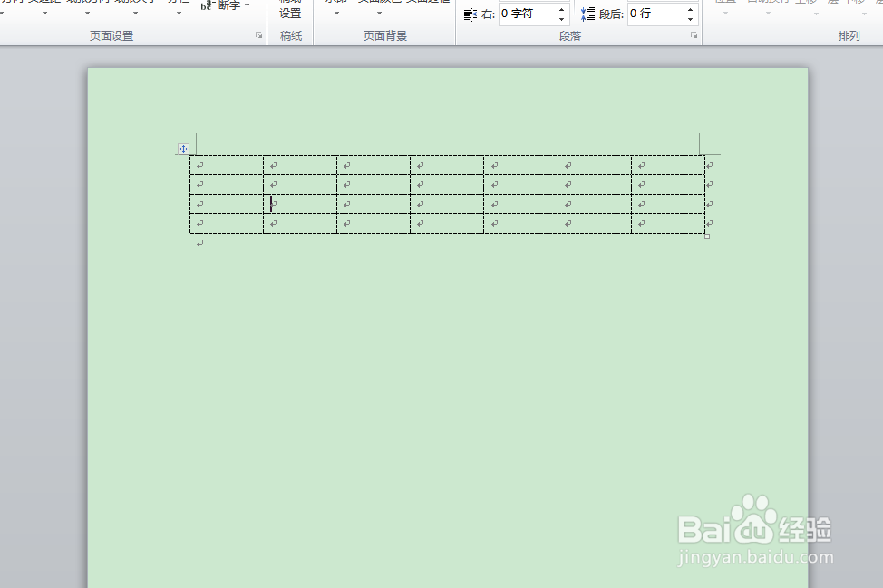The height and width of the screenshot is (588, 883).
Task: Click the 位置 position icon
Action: click(x=725, y=2)
